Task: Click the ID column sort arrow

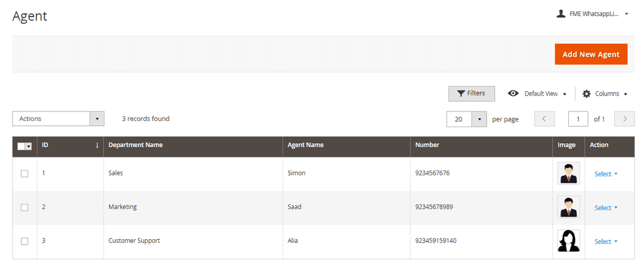Action: 97,145
